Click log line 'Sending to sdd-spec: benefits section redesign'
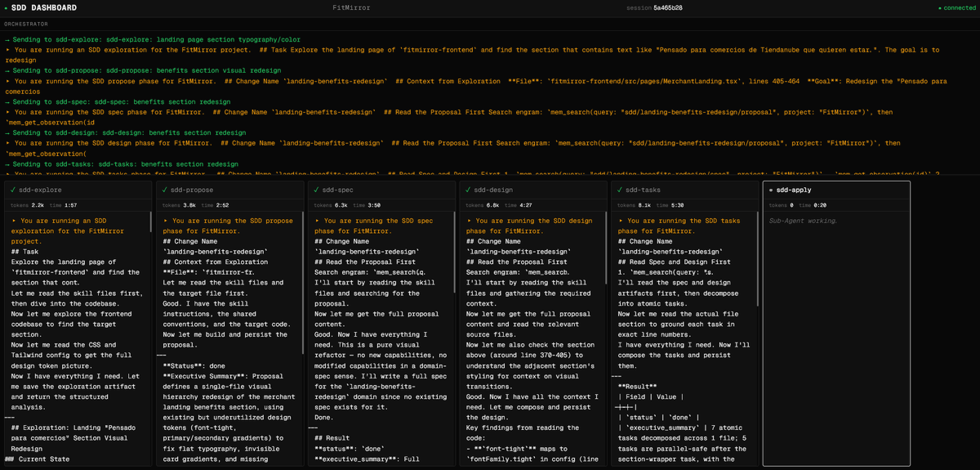The image size is (980, 470). click(118, 101)
